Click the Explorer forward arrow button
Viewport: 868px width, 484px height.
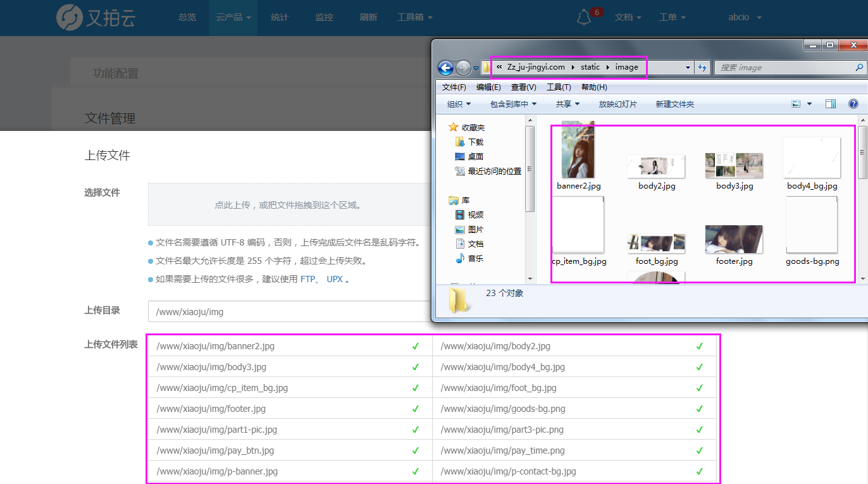(x=463, y=68)
